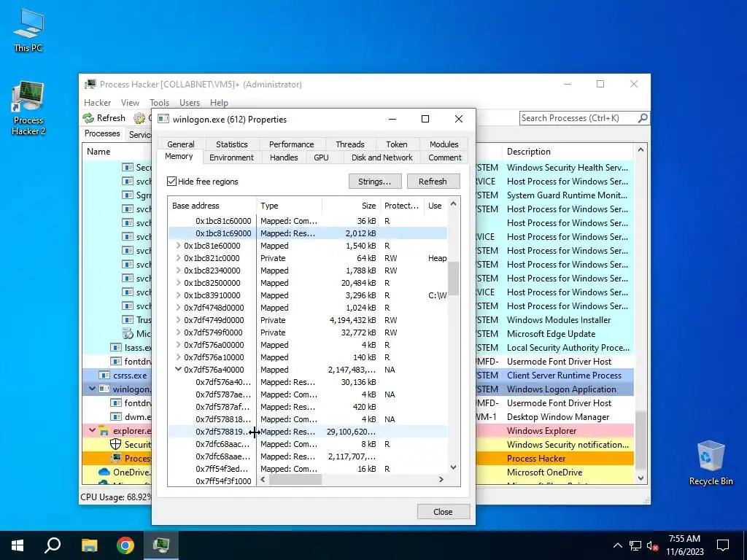Select the Microsoft Edge Update process icon
The width and height of the screenshot is (747, 560).
[x=128, y=334]
